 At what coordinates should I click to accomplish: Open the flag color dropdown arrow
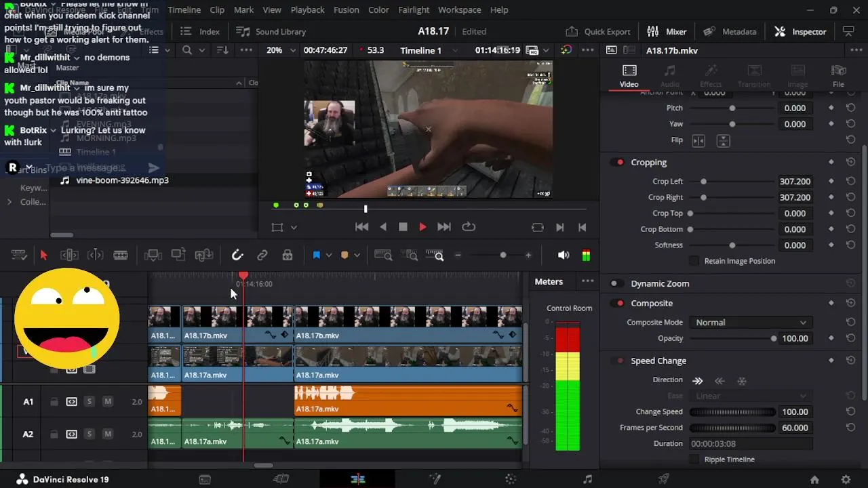point(329,256)
